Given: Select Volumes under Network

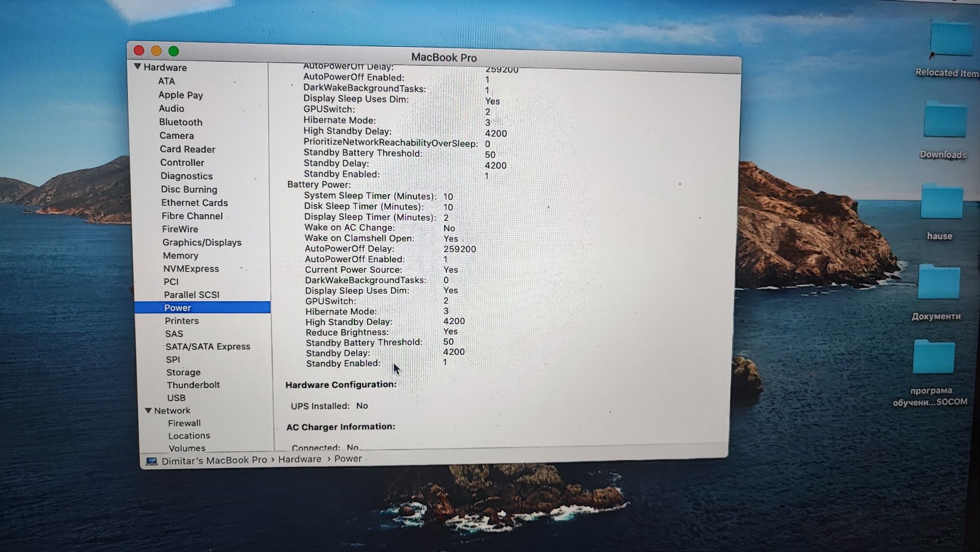Looking at the screenshot, I should click(x=187, y=448).
